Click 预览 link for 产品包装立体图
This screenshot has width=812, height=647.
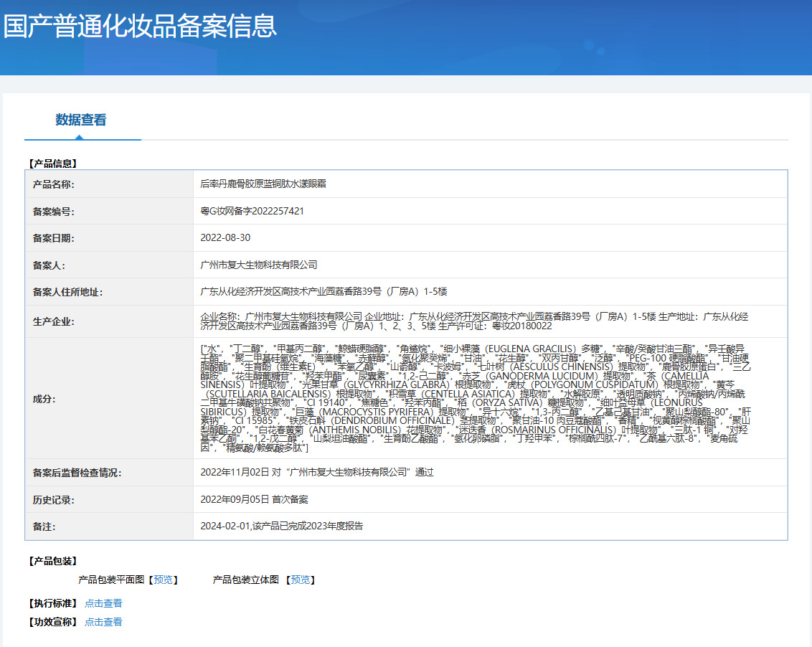coord(301,580)
